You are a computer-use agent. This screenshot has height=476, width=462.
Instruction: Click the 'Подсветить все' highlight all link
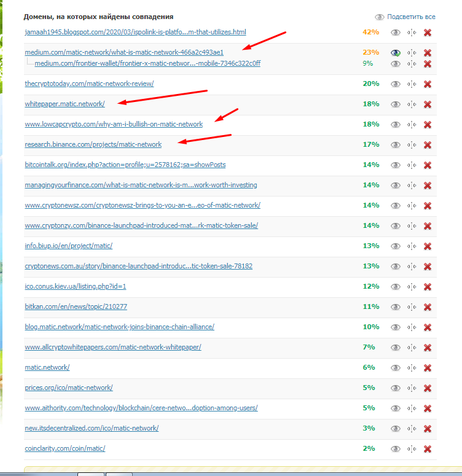pyautogui.click(x=411, y=17)
